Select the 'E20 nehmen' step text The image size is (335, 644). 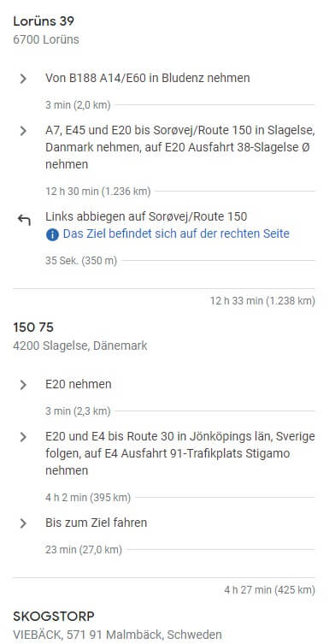(x=79, y=384)
